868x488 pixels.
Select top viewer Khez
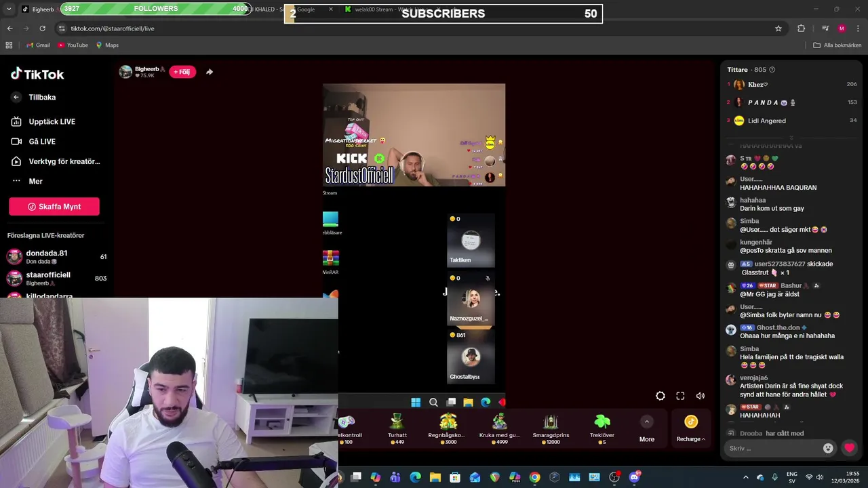point(792,85)
